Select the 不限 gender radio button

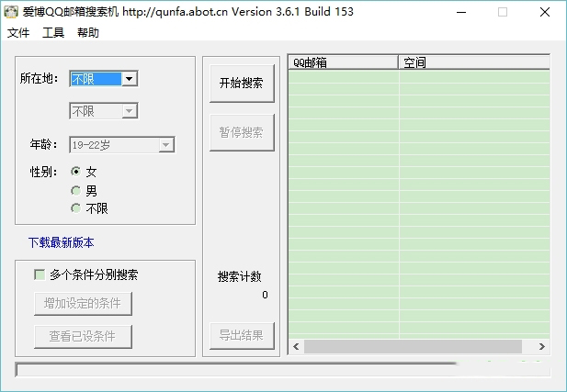tap(75, 208)
